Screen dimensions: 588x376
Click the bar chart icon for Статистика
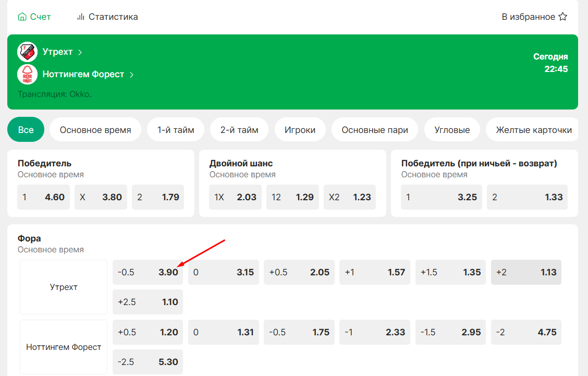pos(81,17)
